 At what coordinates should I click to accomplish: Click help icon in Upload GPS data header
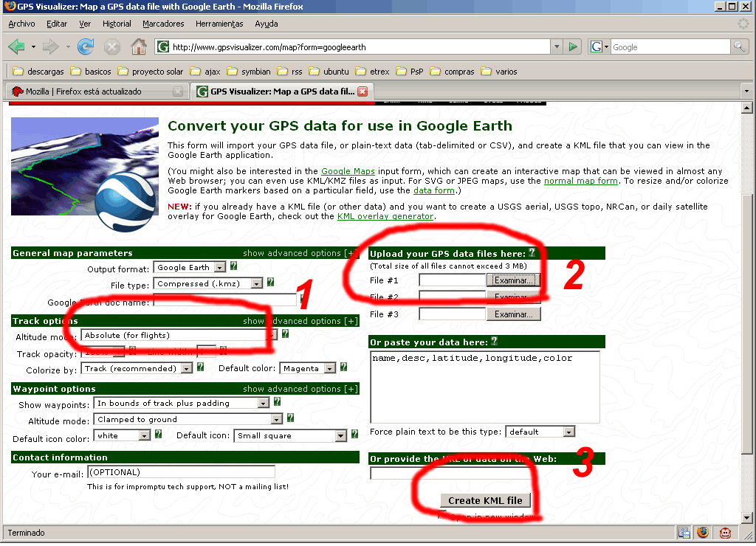532,252
